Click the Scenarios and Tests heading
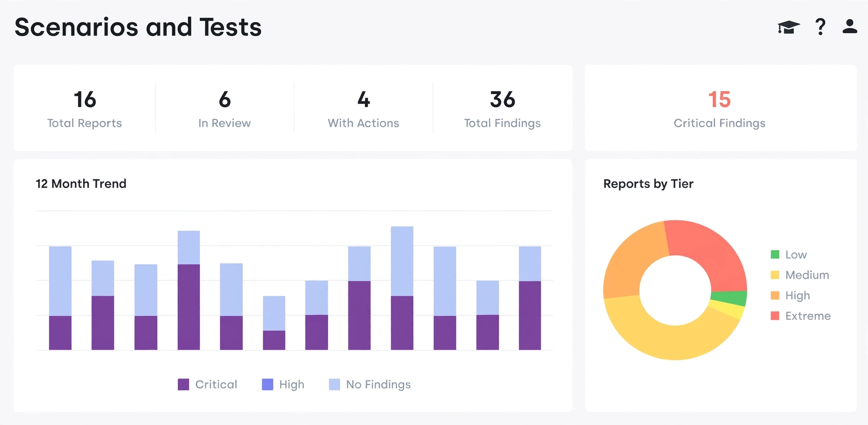Screen dimensions: 868x425 pyautogui.click(x=138, y=27)
